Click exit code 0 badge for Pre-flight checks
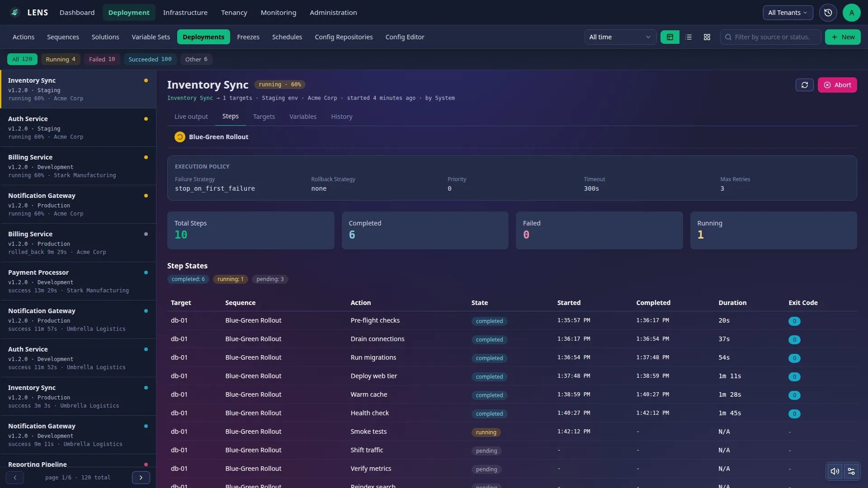The width and height of the screenshot is (868, 488). (794, 321)
